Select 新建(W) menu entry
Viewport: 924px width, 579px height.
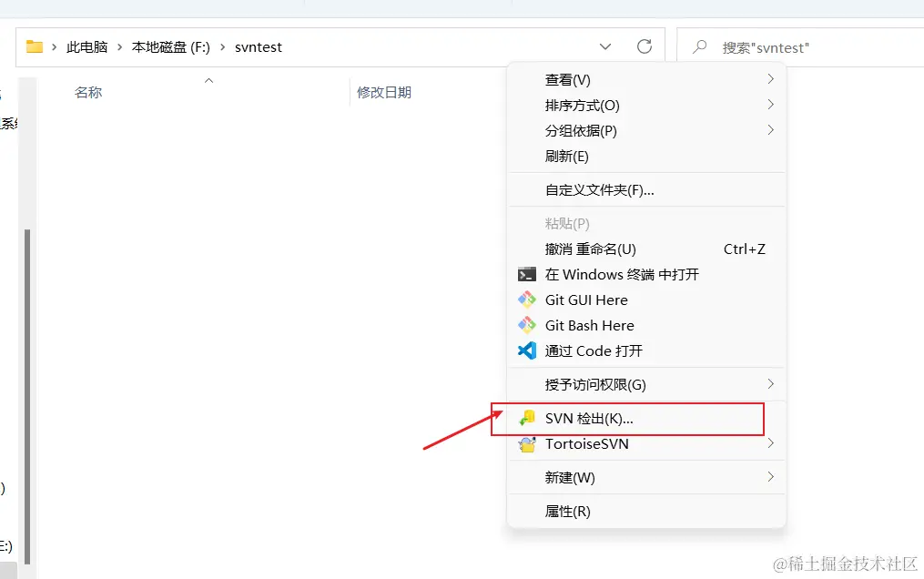coord(646,477)
